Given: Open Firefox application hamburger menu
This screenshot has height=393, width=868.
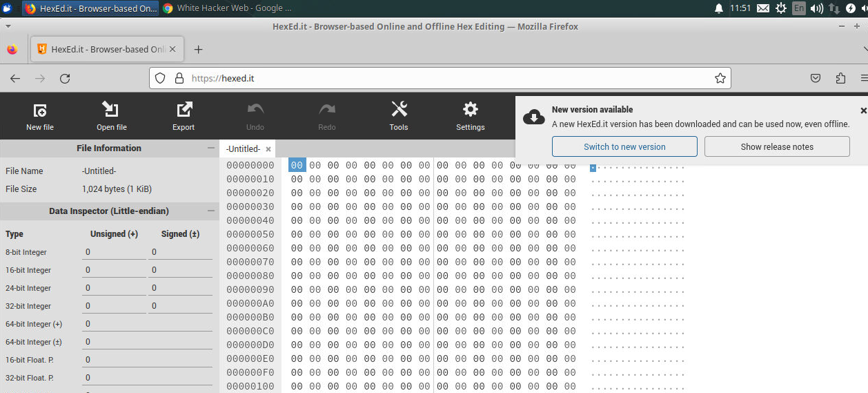Looking at the screenshot, I should point(864,78).
